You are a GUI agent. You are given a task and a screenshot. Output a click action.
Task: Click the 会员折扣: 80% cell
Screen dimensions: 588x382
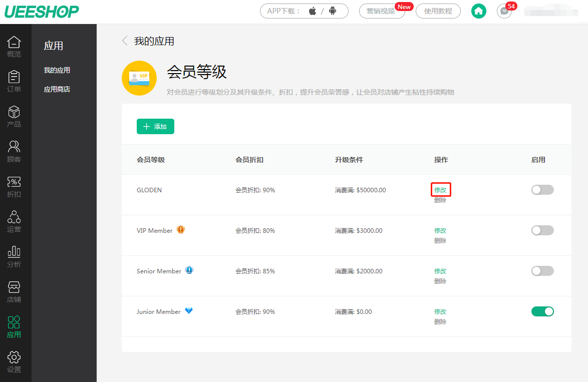255,230
